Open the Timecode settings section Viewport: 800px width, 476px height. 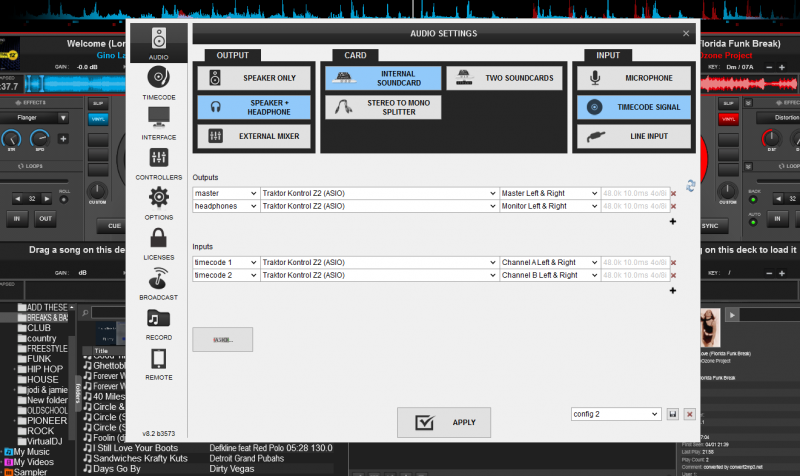[159, 83]
